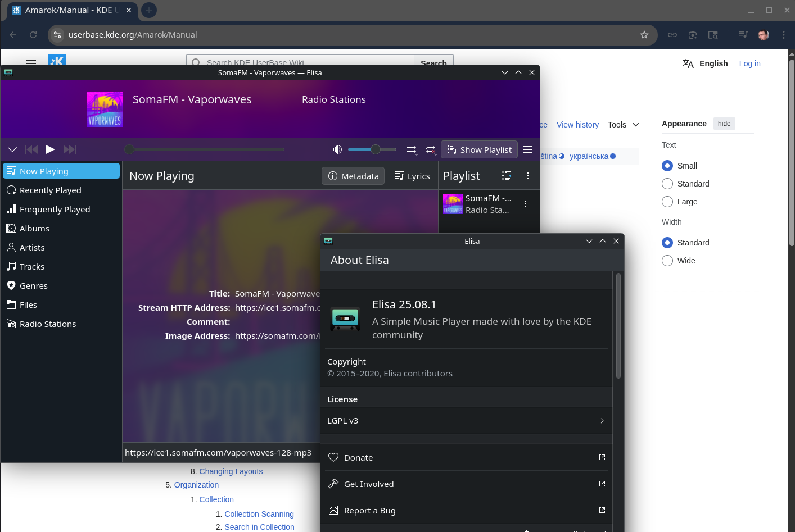Open Frequently Played in Elisa sidebar

point(61,210)
